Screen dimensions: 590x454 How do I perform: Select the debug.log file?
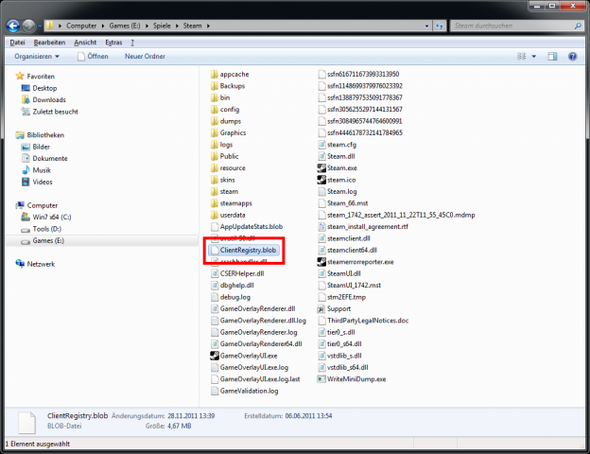[230, 297]
